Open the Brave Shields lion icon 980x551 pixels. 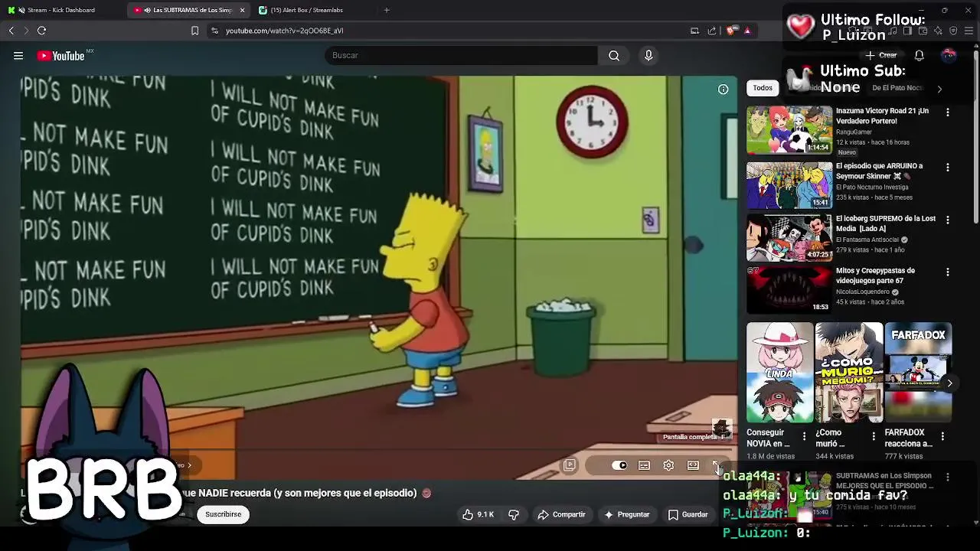731,31
